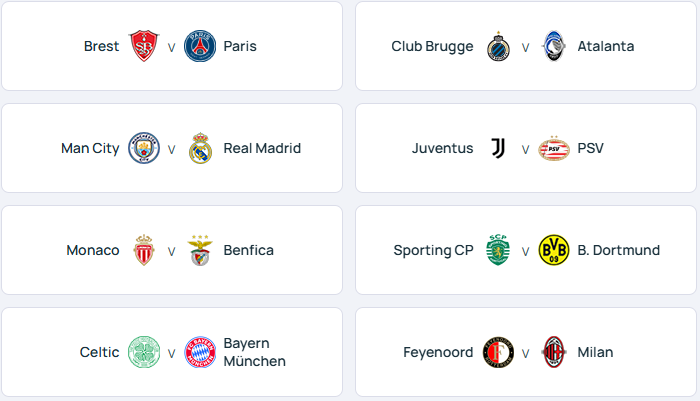
Task: Click the Atalanta crest
Action: (554, 46)
